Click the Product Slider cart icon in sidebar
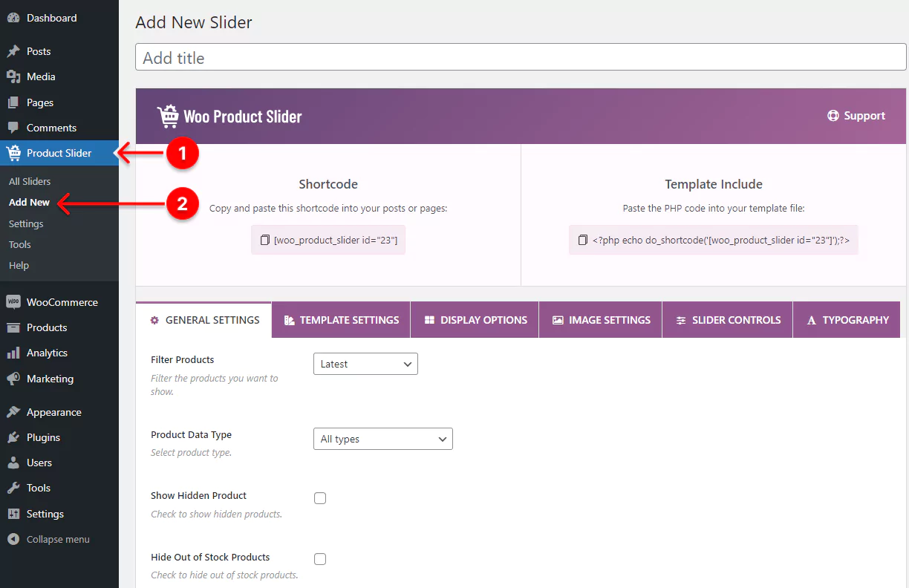 pos(13,153)
